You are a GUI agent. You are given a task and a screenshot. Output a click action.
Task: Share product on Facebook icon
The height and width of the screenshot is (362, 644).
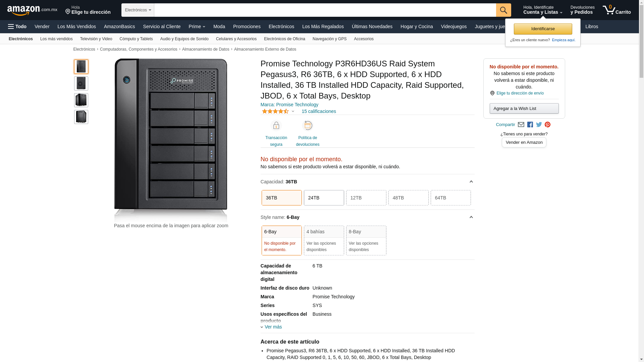click(x=530, y=125)
